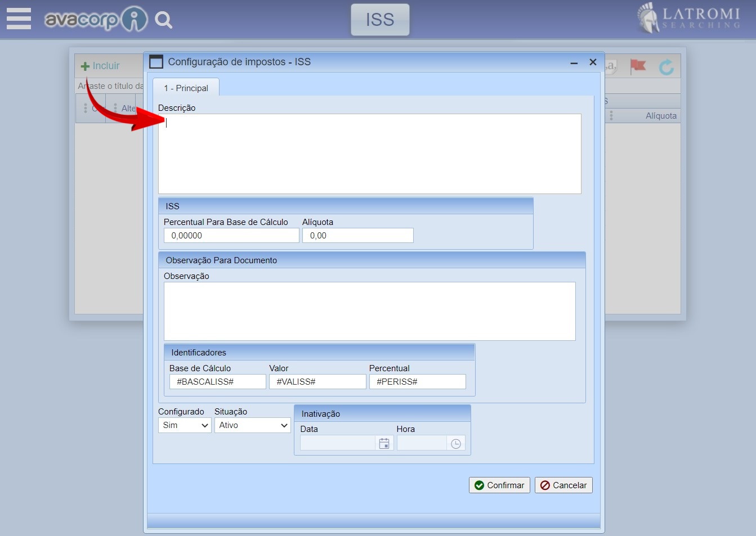
Task: Click the Alíquota input field
Action: click(357, 236)
